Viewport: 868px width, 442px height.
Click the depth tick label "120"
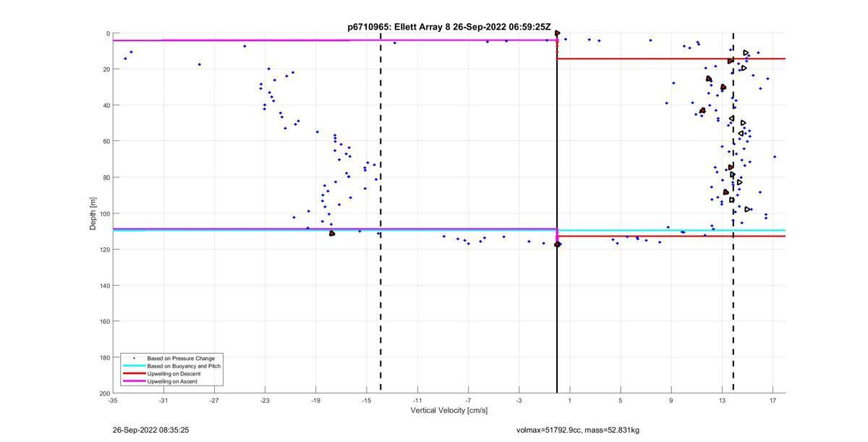[105, 250]
